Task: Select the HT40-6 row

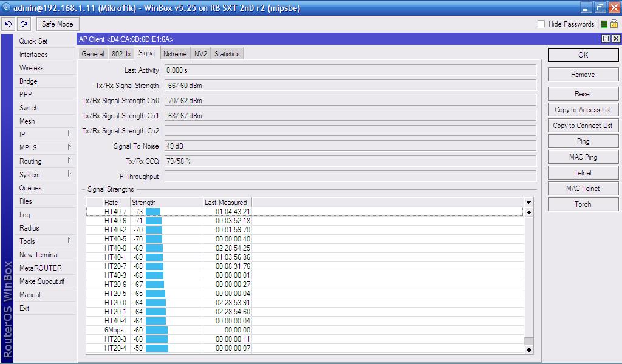Action: point(305,221)
